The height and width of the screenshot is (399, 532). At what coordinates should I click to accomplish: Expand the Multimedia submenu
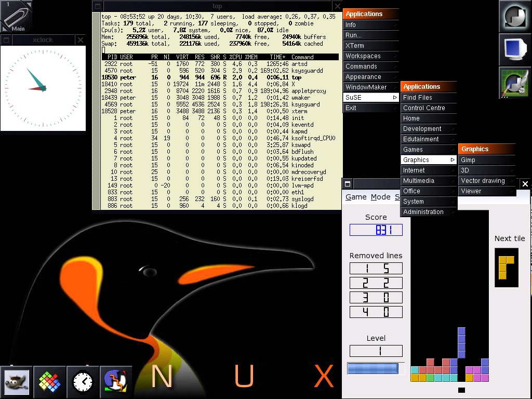429,181
